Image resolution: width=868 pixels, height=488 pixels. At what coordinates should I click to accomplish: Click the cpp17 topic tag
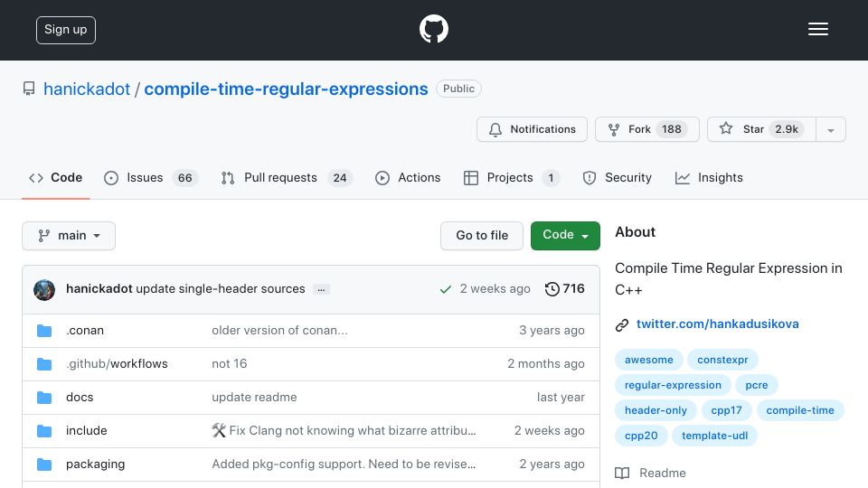point(726,410)
